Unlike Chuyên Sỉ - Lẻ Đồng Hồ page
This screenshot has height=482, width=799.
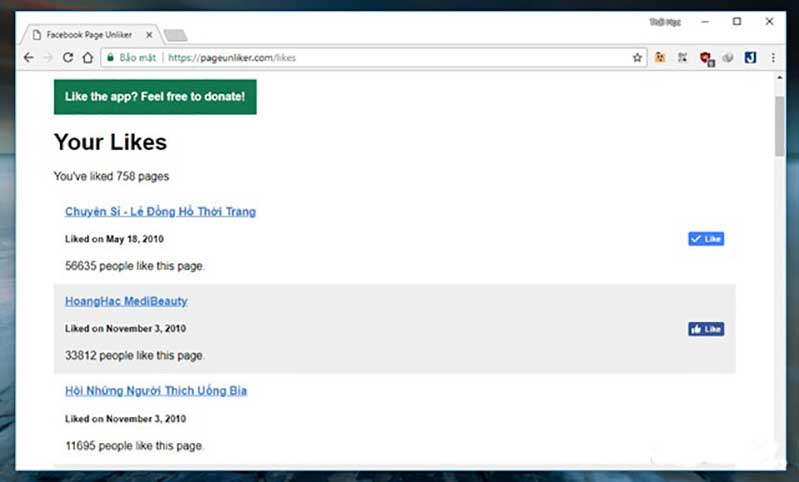point(705,239)
